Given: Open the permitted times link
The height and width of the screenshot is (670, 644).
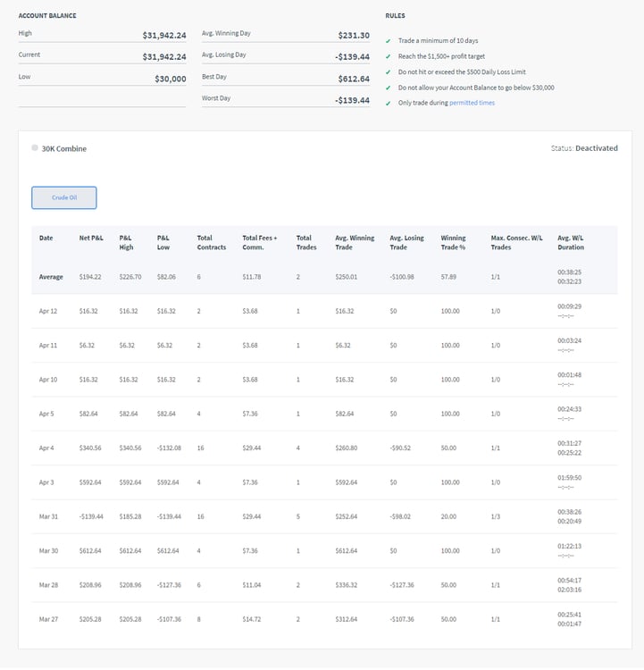Looking at the screenshot, I should [472, 103].
